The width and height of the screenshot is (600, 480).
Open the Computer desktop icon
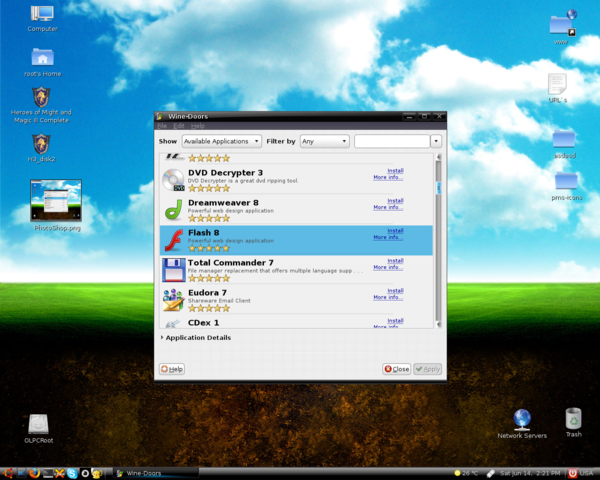click(42, 14)
